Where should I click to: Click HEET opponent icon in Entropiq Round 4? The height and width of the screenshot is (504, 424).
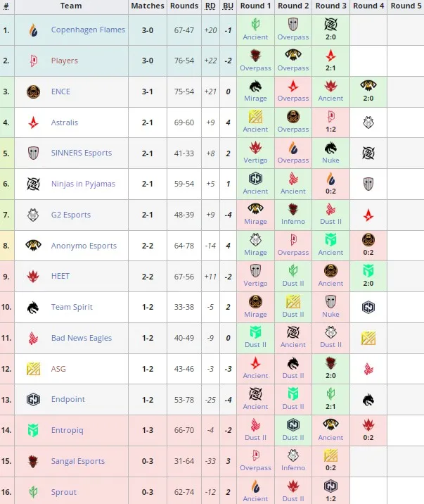pyautogui.click(x=368, y=425)
